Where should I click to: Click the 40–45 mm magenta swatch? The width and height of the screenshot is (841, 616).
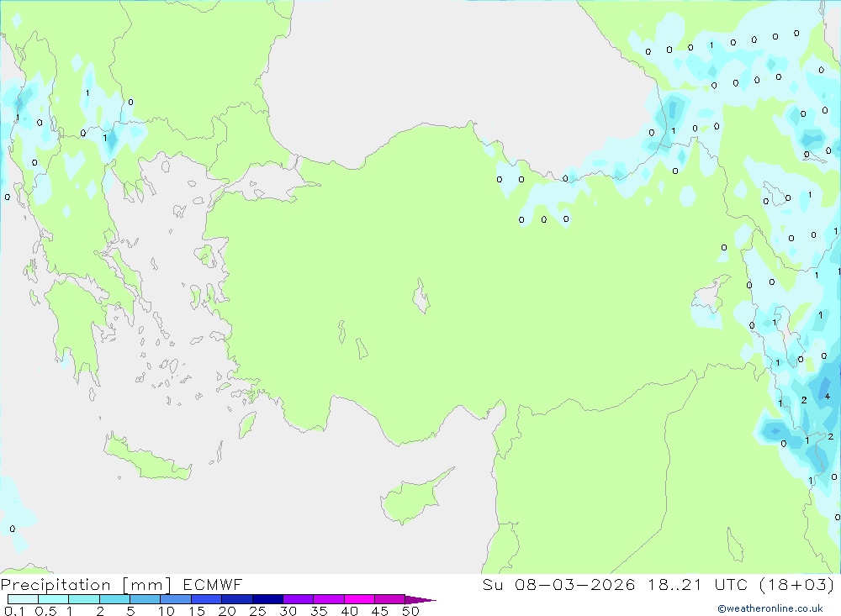click(359, 599)
